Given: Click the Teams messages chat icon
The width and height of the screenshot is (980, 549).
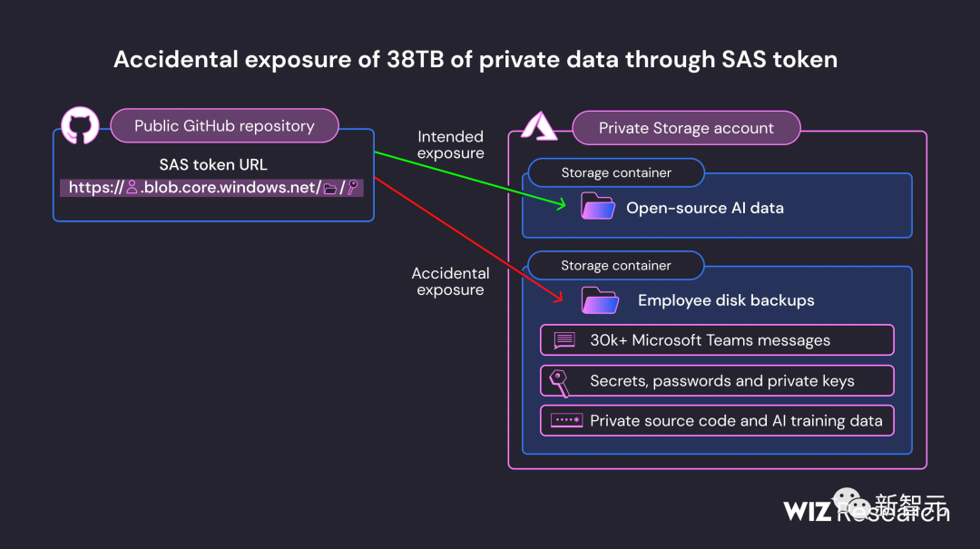Looking at the screenshot, I should point(564,340).
